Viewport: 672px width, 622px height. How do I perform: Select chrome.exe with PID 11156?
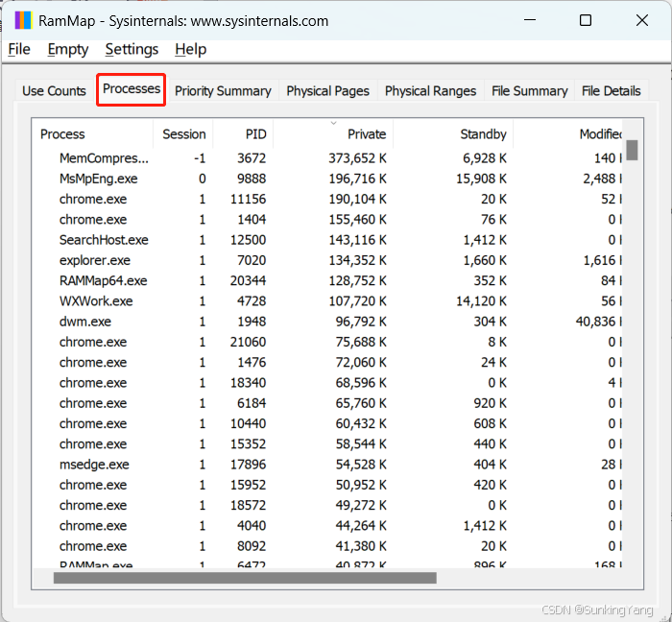(x=327, y=199)
